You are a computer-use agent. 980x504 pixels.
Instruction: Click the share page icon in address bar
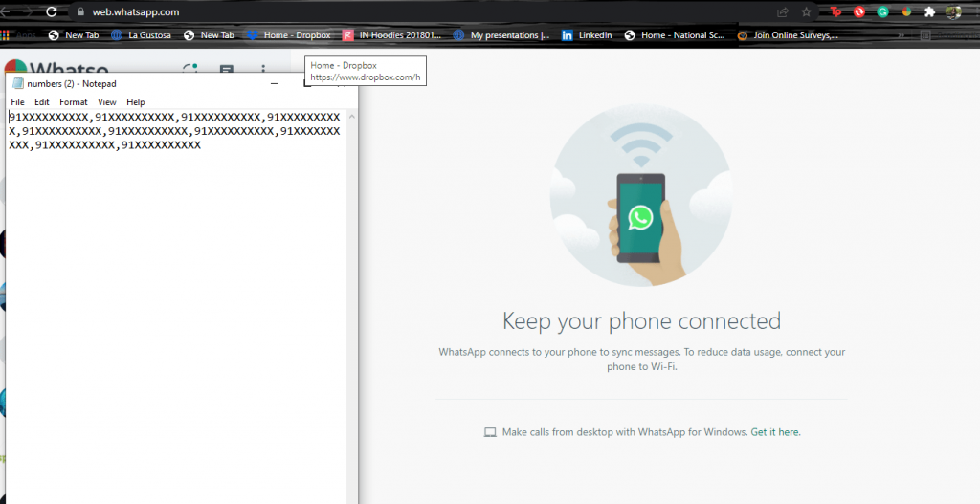pos(783,11)
